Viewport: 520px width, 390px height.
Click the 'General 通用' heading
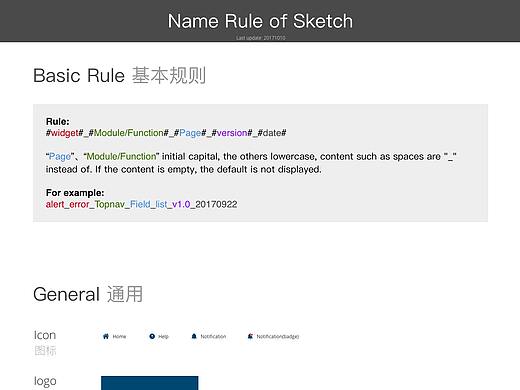pyautogui.click(x=88, y=294)
